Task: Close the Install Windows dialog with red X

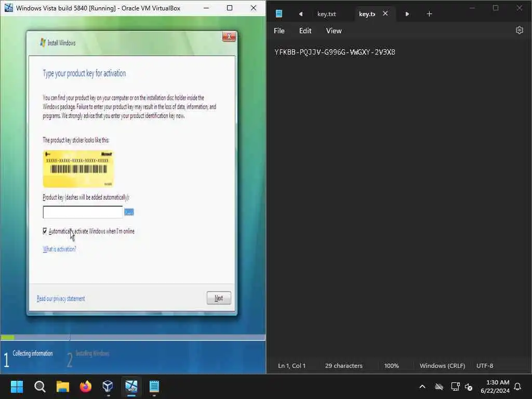Action: point(229,36)
